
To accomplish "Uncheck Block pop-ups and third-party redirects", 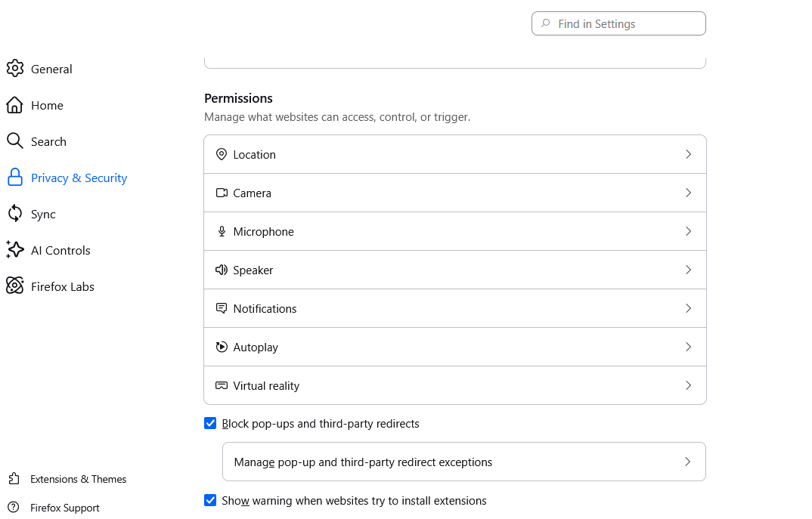I will click(209, 423).
